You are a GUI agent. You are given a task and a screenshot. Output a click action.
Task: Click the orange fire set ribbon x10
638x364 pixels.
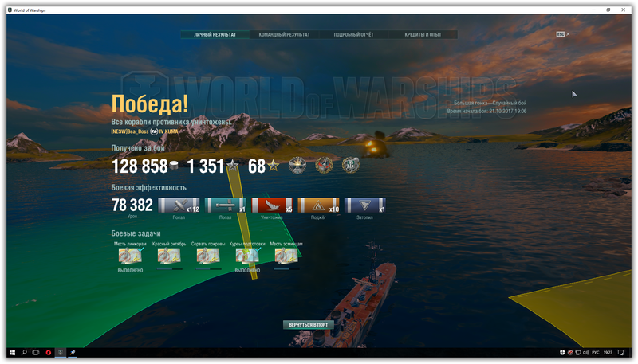coord(318,205)
